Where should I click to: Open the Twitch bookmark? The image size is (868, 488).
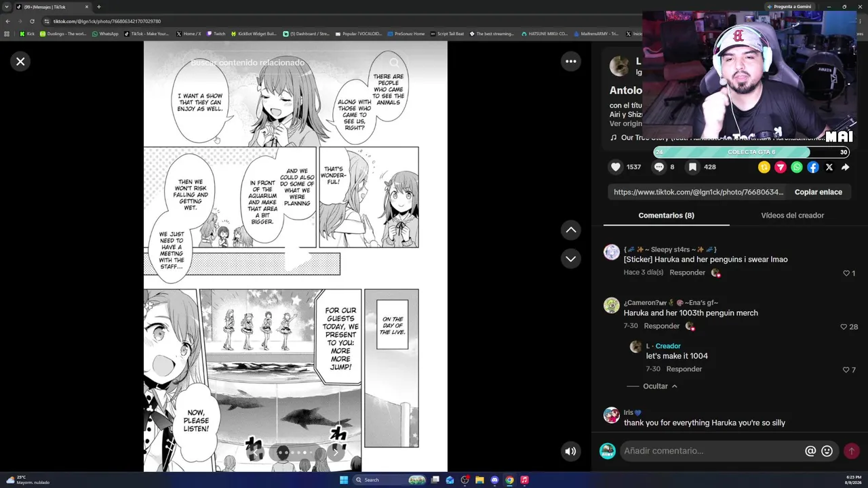click(216, 34)
